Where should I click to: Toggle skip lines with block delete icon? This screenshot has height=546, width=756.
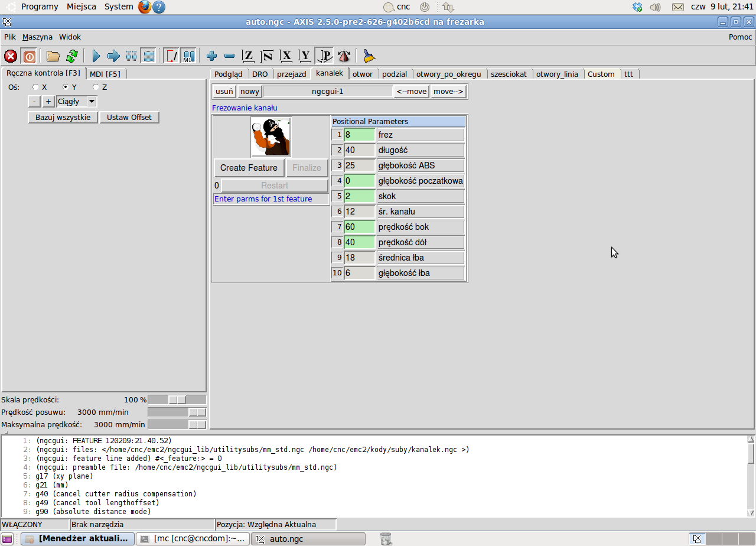tap(171, 56)
